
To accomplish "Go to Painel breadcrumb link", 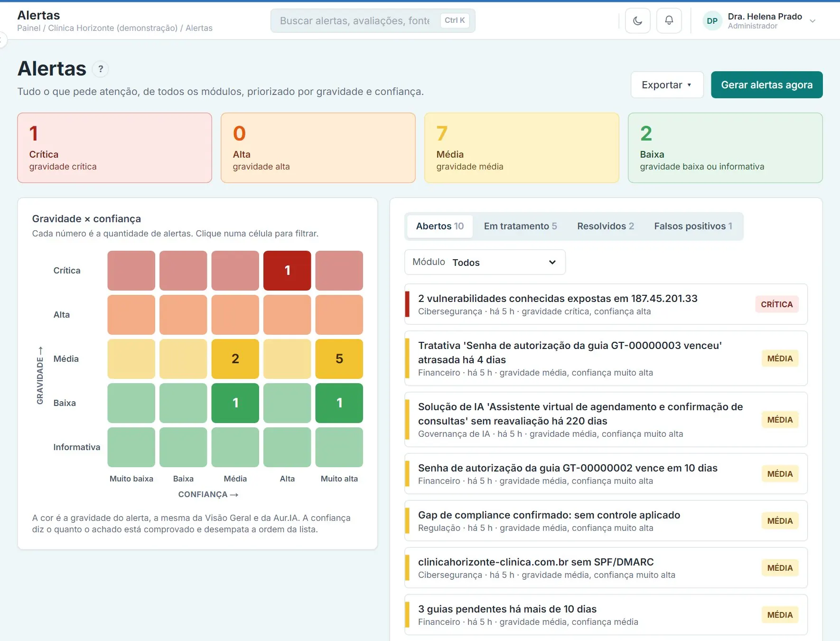I will point(28,28).
